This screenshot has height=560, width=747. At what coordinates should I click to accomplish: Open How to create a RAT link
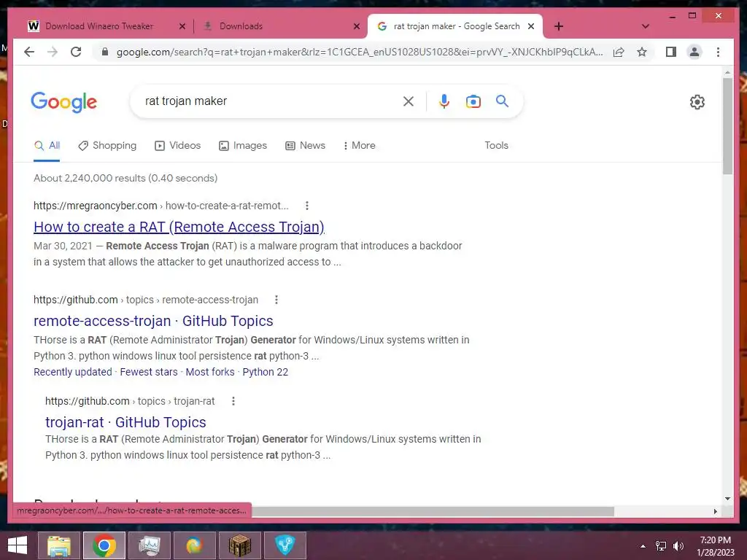179,227
